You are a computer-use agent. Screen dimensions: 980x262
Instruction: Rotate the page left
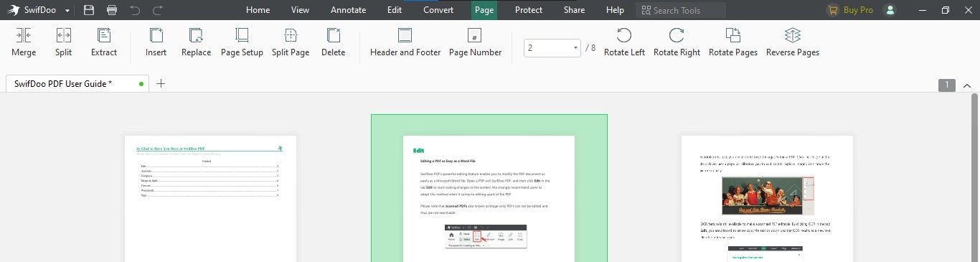[624, 35]
